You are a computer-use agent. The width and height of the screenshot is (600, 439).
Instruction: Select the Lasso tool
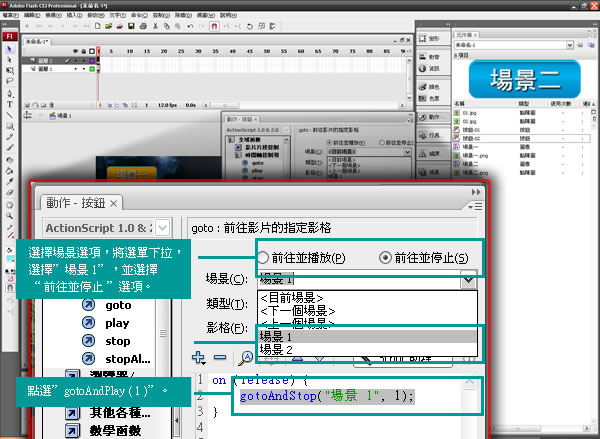click(10, 81)
